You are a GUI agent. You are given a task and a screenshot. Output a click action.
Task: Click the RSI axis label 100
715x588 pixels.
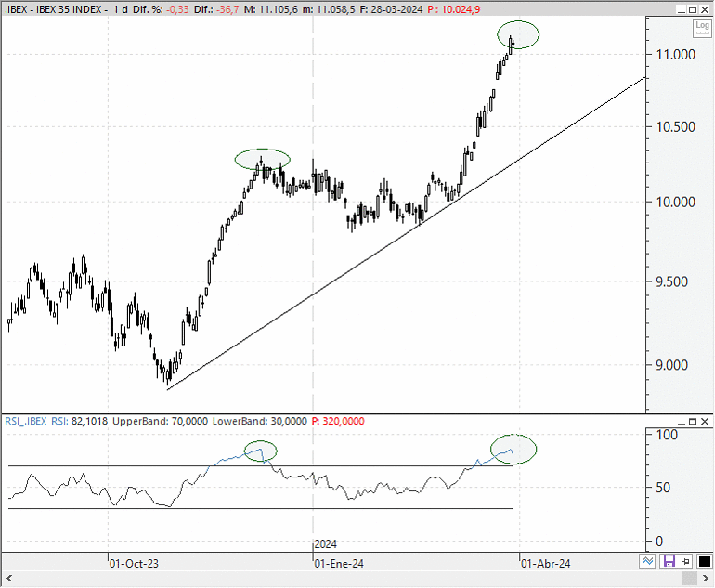pyautogui.click(x=667, y=435)
